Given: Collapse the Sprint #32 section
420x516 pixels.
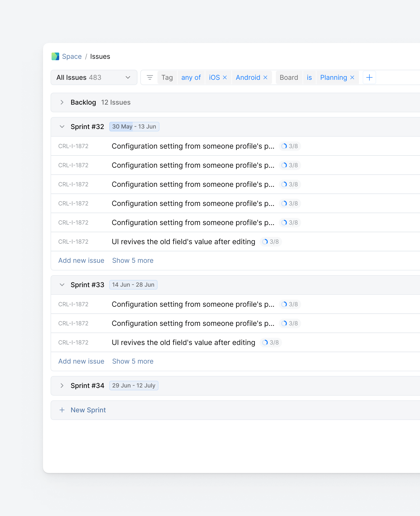Looking at the screenshot, I should [62, 127].
